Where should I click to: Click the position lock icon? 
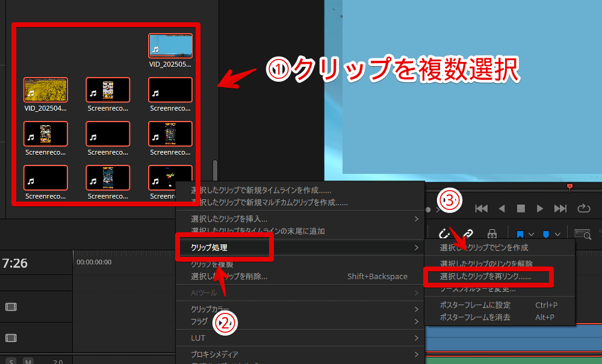pyautogui.click(x=491, y=233)
